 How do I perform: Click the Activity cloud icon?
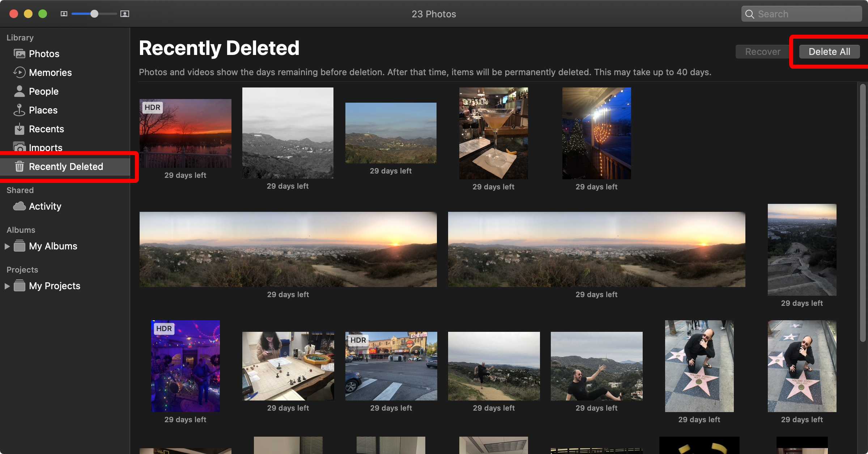(x=20, y=206)
